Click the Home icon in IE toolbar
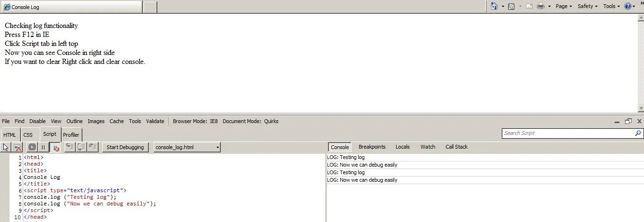 click(x=494, y=6)
